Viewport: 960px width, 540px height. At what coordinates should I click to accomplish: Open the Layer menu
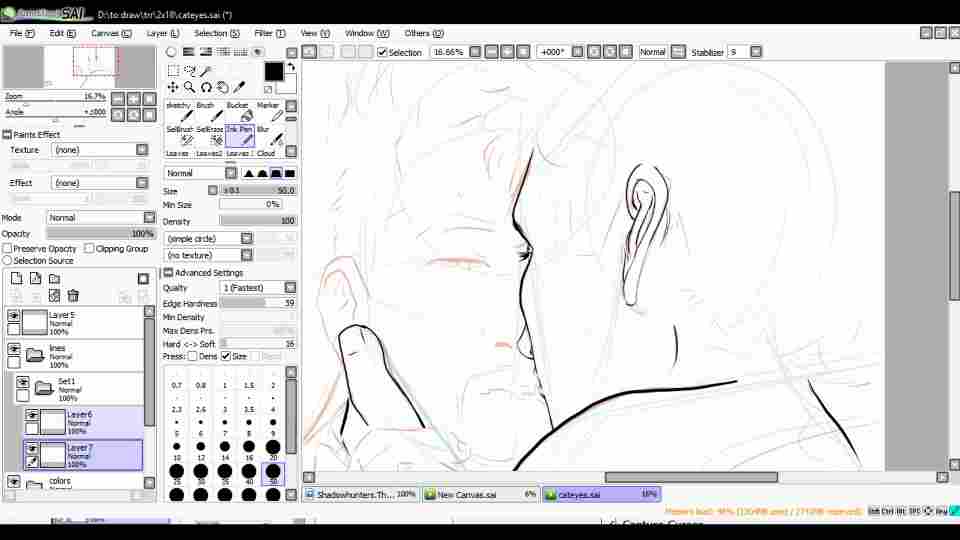tap(162, 33)
